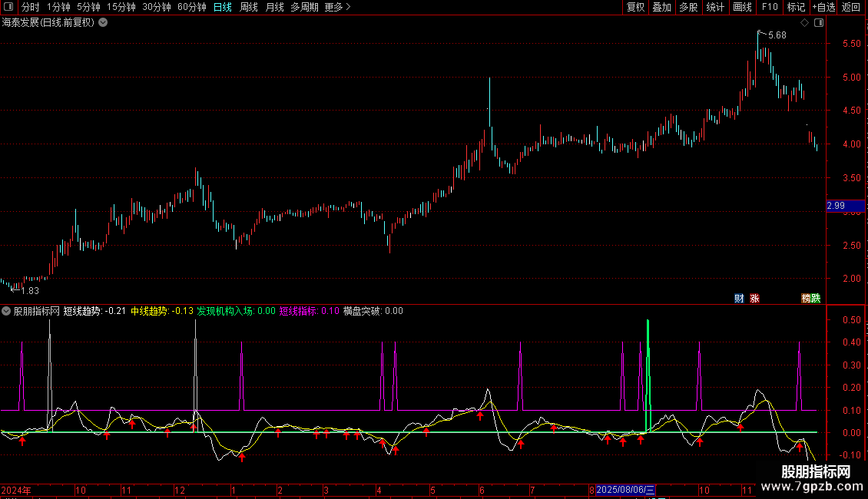The image size is (868, 499).
Task: Click the 复权 adjustment button
Action: (x=636, y=8)
